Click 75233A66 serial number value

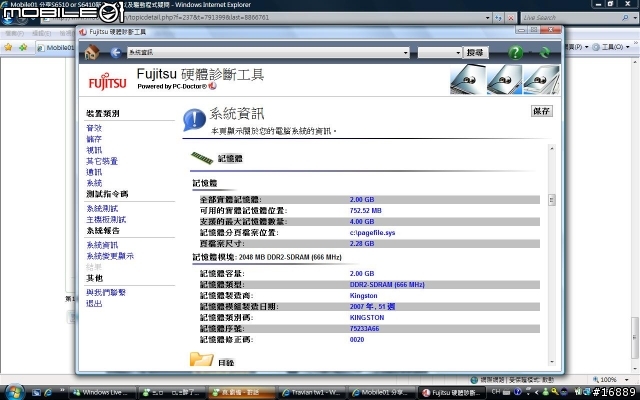click(x=364, y=329)
